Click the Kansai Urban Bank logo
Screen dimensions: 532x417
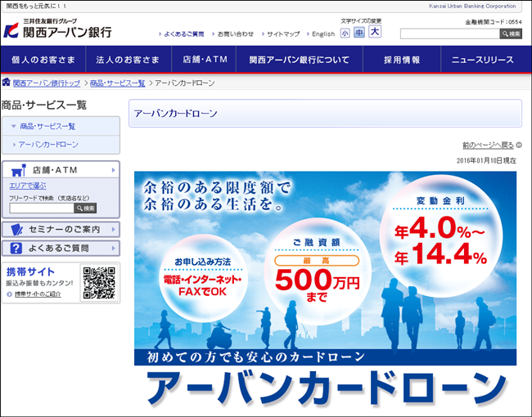pyautogui.click(x=57, y=29)
